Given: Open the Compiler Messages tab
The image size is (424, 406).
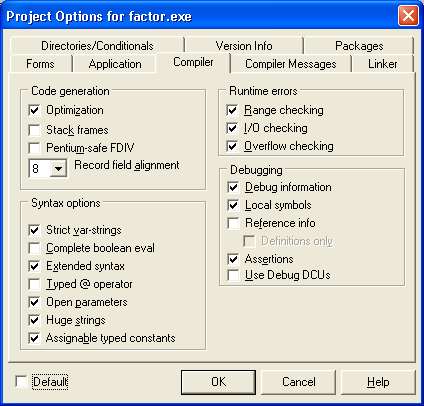Looking at the screenshot, I should [x=291, y=64].
